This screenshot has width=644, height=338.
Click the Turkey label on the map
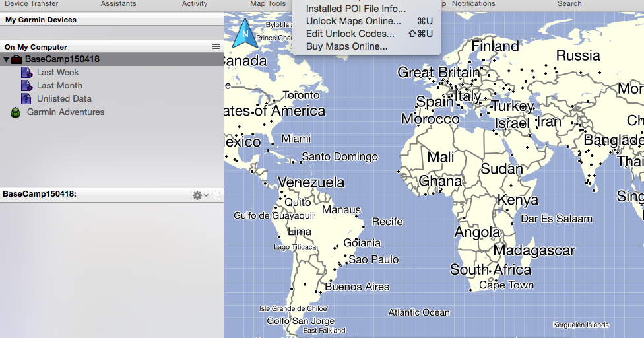(513, 106)
